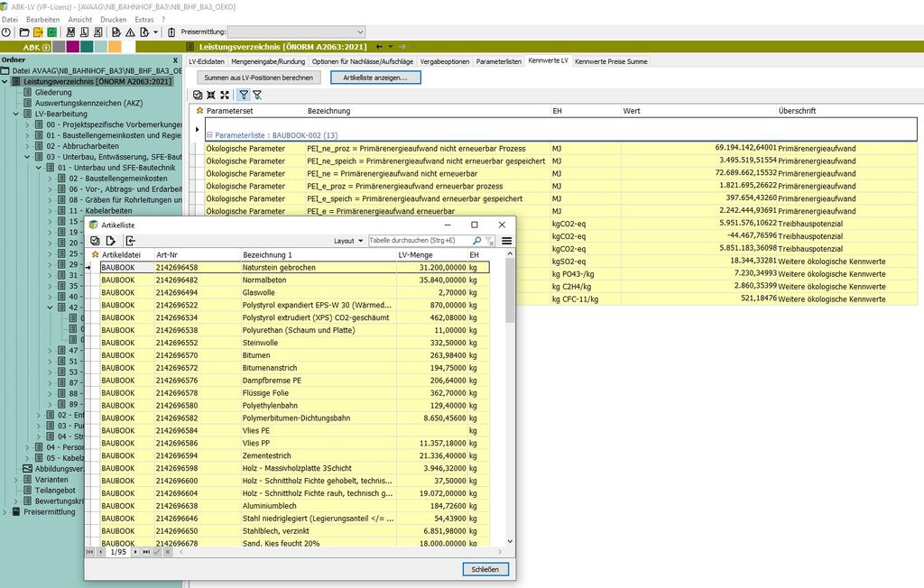Go to last record in Artikelliste navigator
This screenshot has height=588, width=924.
tap(146, 552)
